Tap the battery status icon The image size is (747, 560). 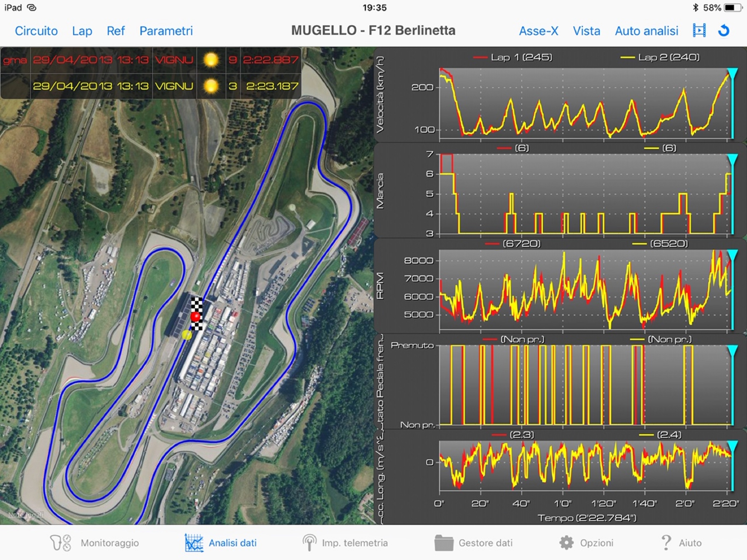point(733,7)
